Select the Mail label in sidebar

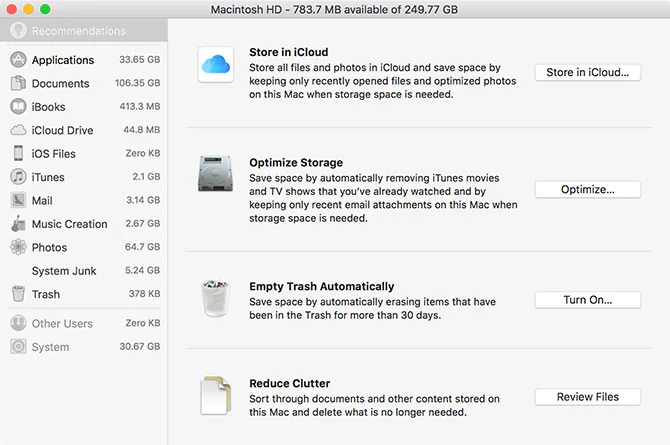point(42,200)
